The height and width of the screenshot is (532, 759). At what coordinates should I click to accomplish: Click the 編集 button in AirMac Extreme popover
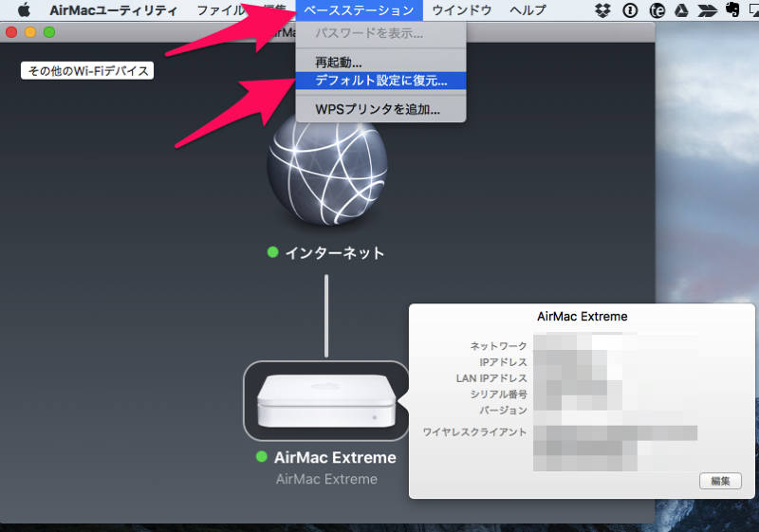720,481
